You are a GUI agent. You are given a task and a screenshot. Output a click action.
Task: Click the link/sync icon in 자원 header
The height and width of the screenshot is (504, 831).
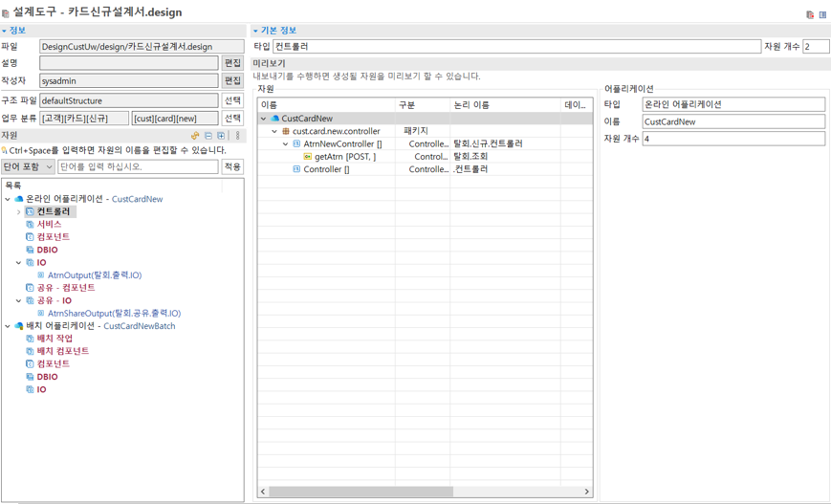(x=195, y=136)
